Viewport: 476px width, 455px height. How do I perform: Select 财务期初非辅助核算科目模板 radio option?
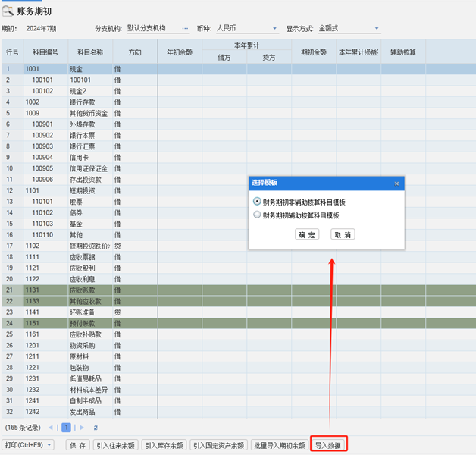click(258, 202)
